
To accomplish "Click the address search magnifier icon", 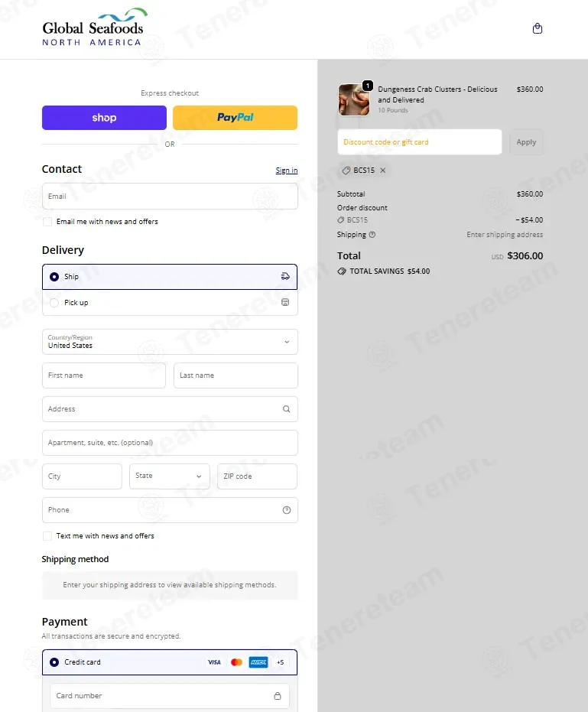I will tap(287, 409).
